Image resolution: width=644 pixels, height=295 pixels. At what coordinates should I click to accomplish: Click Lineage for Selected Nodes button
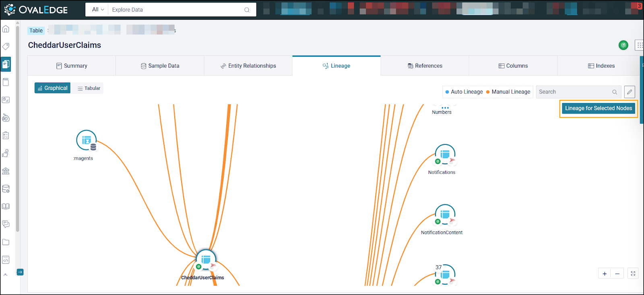[598, 108]
